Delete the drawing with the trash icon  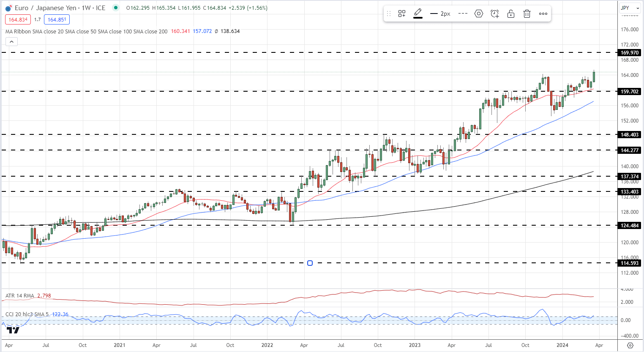(527, 14)
